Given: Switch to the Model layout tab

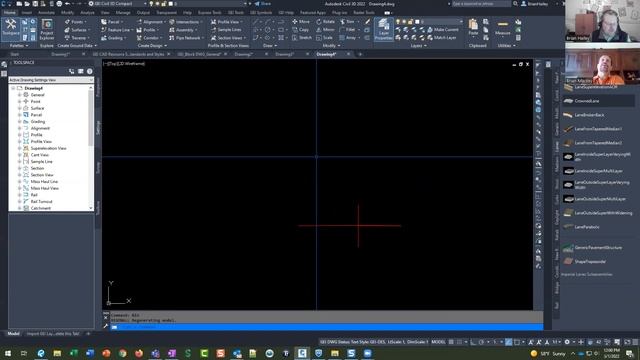Looking at the screenshot, I should (13, 334).
